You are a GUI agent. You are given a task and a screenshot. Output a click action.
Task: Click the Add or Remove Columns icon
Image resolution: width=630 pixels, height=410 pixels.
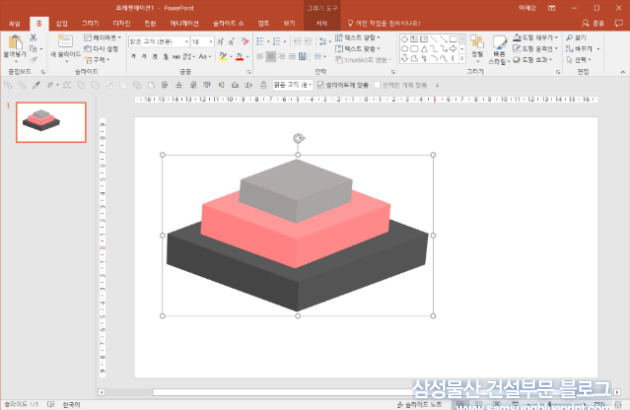coord(317,57)
